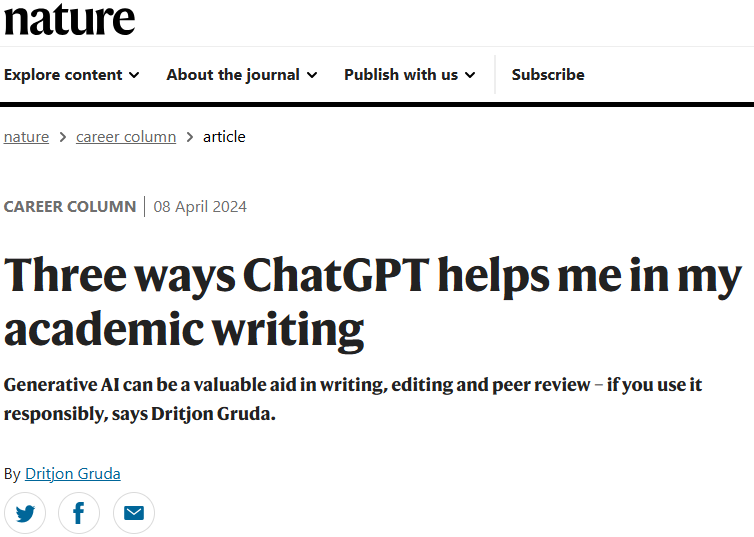This screenshot has height=537, width=754.
Task: Share article via email envelope icon
Action: 134,513
